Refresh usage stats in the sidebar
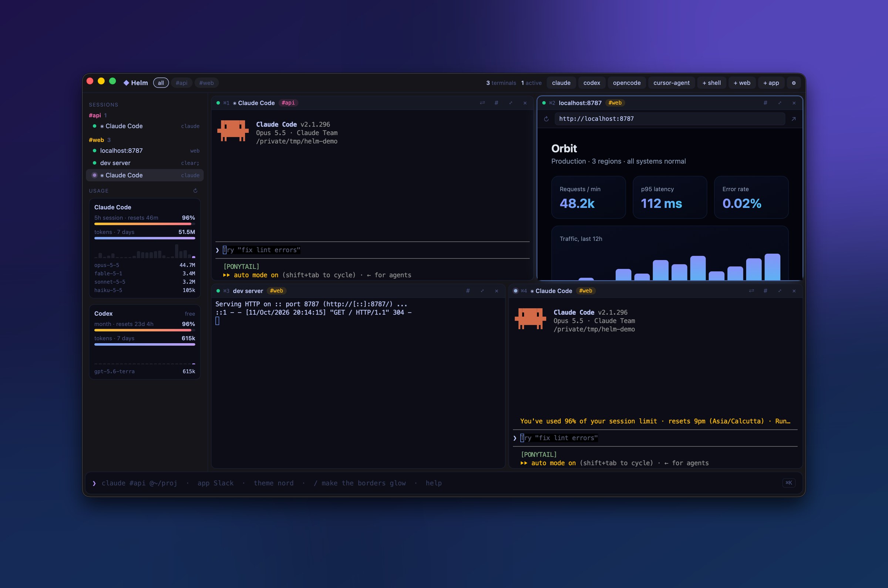The image size is (888, 588). coord(195,190)
